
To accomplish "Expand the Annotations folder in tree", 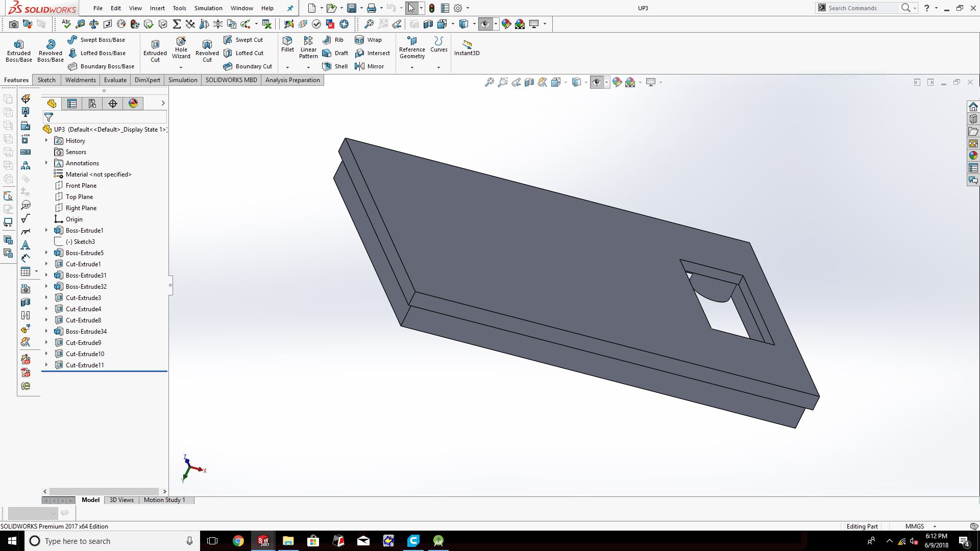I will coord(46,163).
